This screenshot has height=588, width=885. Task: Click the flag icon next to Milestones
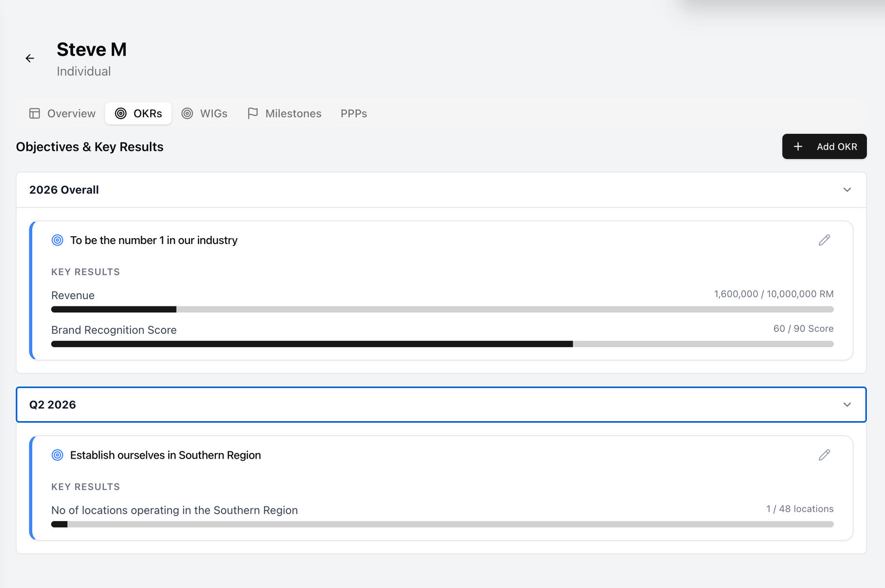pos(253,113)
